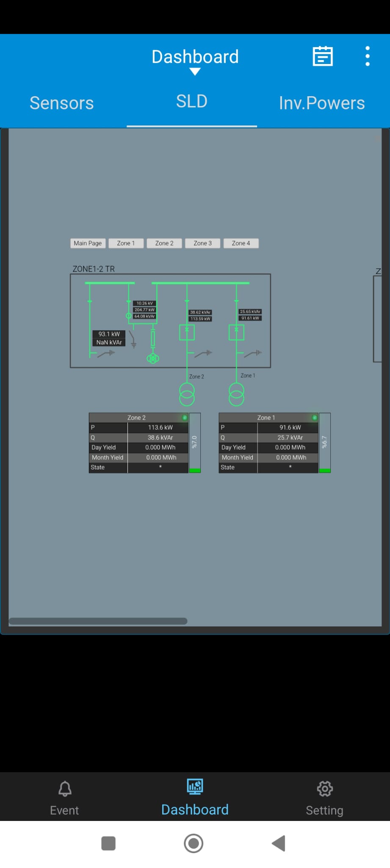390x868 pixels.
Task: Open the three-dot overflow menu
Action: tap(367, 56)
